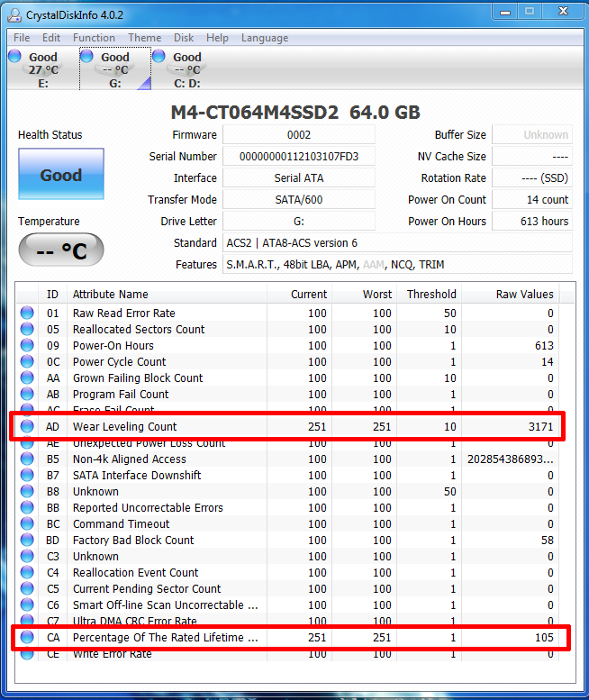This screenshot has height=700, width=589.
Task: Click status icon for C3 Unknown row
Action: 27,556
